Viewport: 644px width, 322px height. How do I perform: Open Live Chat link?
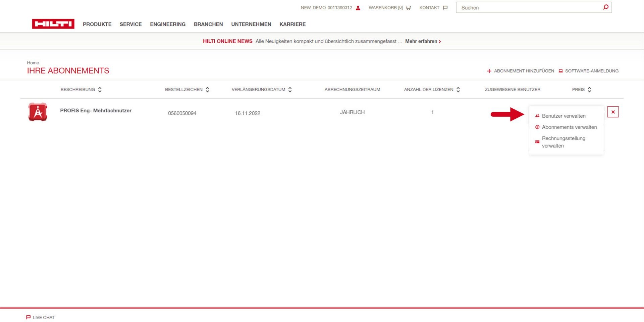point(44,317)
